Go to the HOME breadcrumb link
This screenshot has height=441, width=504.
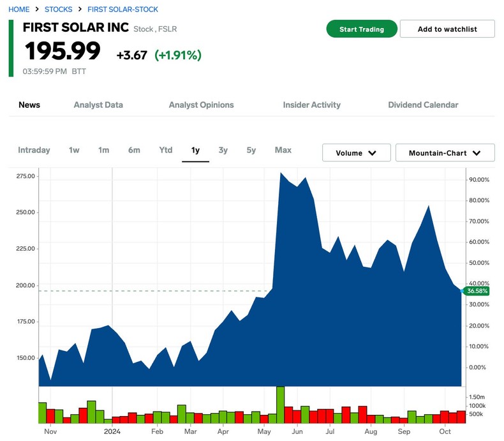tap(19, 10)
